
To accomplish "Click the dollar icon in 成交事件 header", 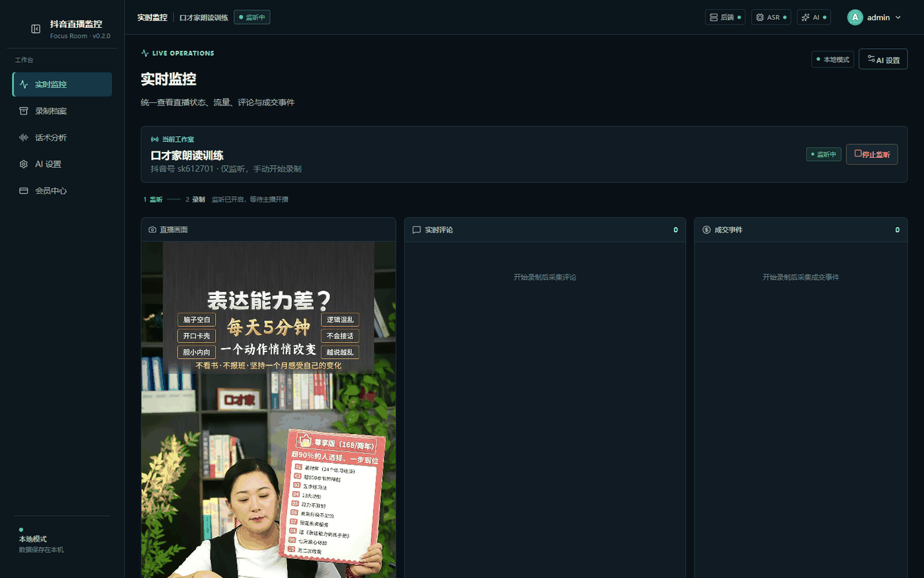I will click(x=706, y=230).
